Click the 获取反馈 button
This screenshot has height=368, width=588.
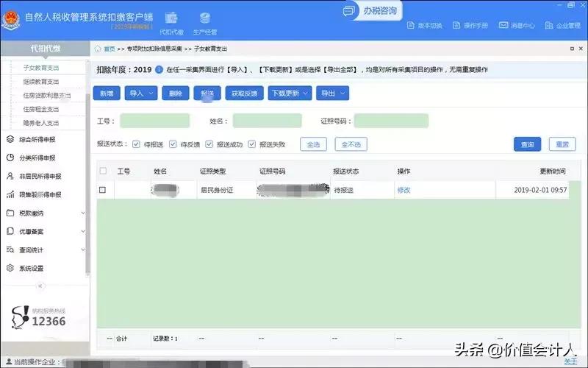click(x=245, y=93)
